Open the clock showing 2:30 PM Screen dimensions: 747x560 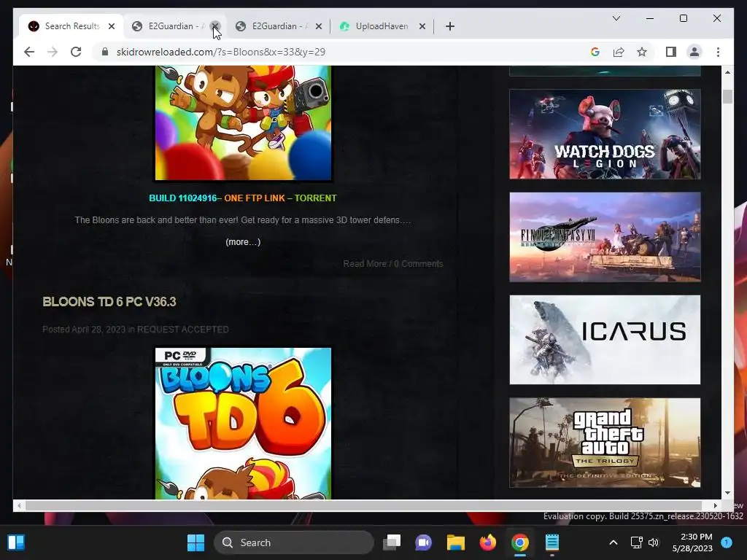(x=692, y=542)
